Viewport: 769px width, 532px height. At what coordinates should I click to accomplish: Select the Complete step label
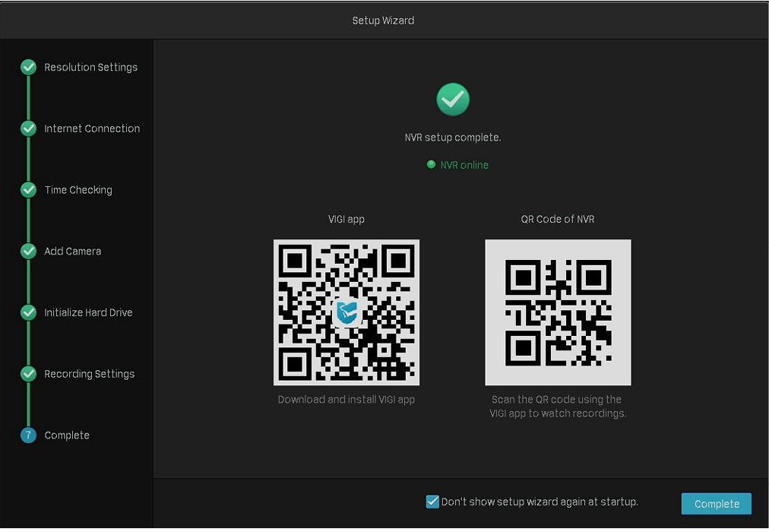coord(67,435)
